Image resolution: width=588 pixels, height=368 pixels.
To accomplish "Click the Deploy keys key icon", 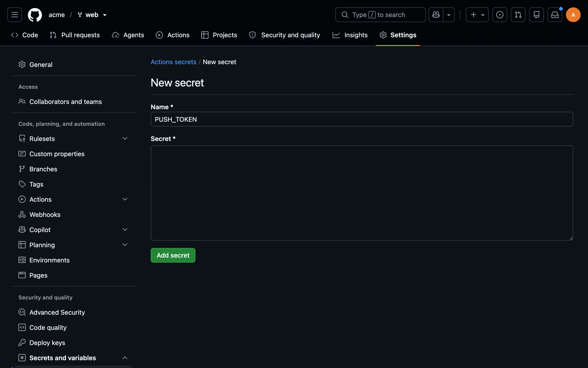I will coord(22,342).
